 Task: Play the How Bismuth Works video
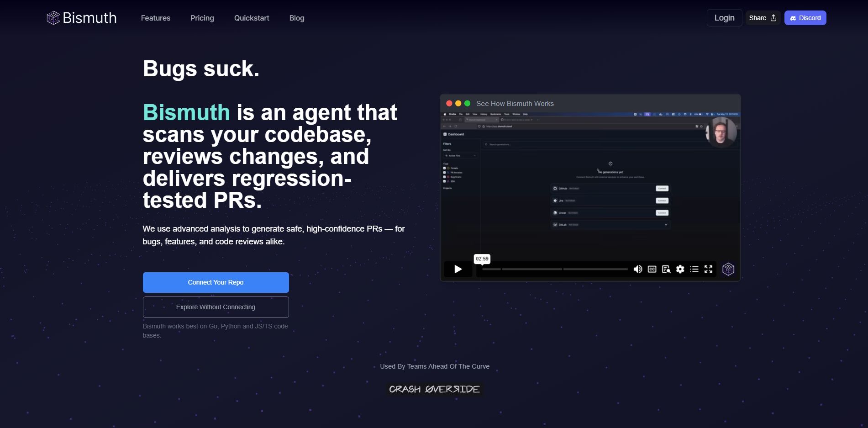point(458,269)
